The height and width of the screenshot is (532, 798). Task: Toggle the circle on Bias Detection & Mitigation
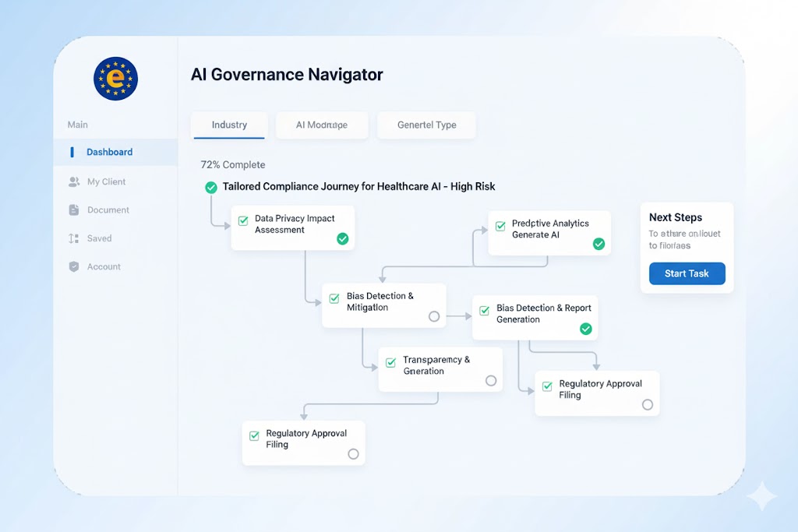435,316
